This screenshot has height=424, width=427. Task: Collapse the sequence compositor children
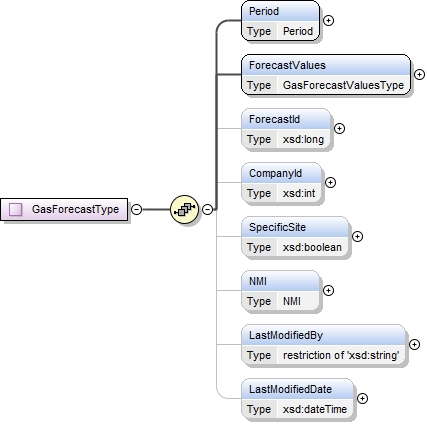[x=207, y=209]
